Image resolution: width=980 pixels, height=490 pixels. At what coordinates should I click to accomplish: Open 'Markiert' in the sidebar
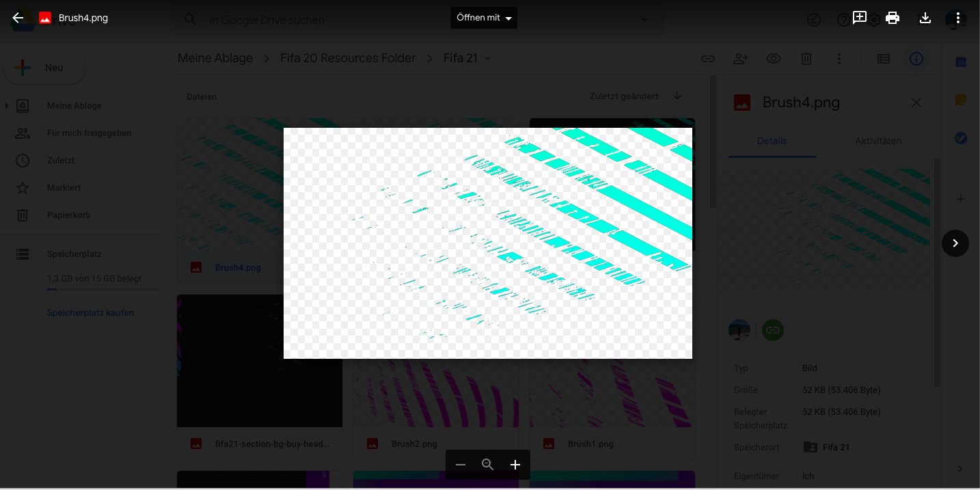(x=64, y=188)
